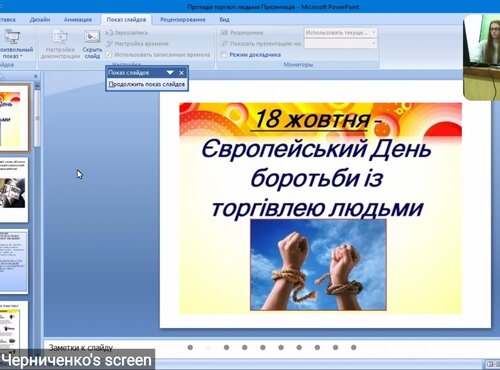Close the floating Показ слайдов toolbar
This screenshot has height=370, width=500.
pos(181,73)
